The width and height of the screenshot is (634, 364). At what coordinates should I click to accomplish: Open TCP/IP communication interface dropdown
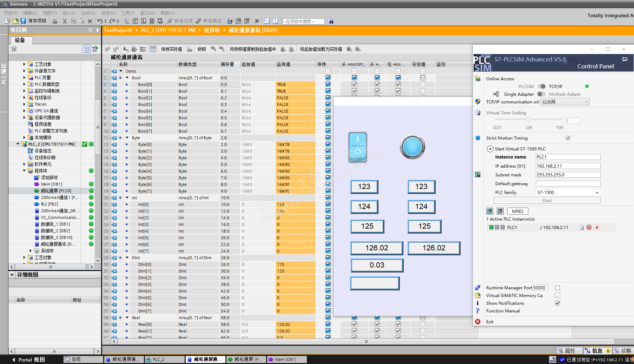point(565,102)
